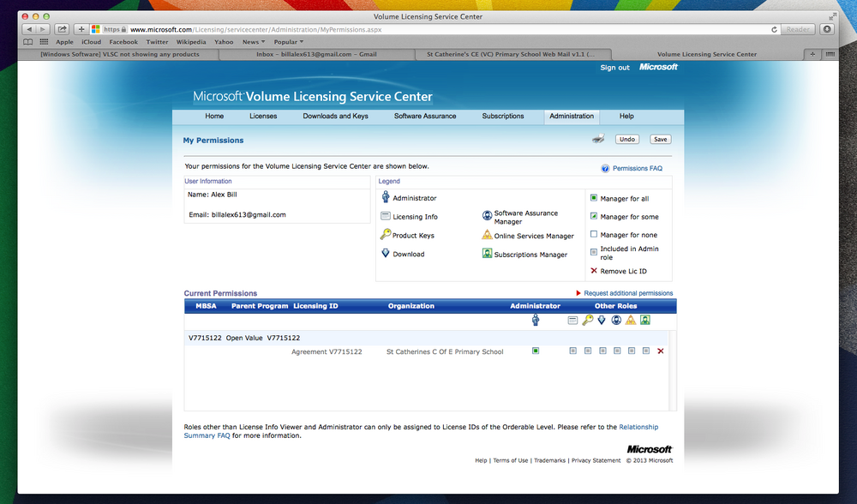Click the Licensing Info column icon in table
This screenshot has height=504, width=857.
coord(572,321)
